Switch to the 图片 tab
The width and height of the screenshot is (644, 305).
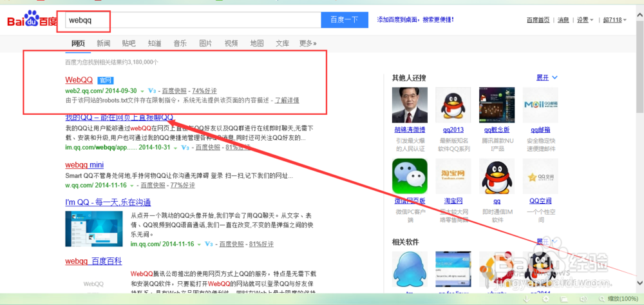205,43
